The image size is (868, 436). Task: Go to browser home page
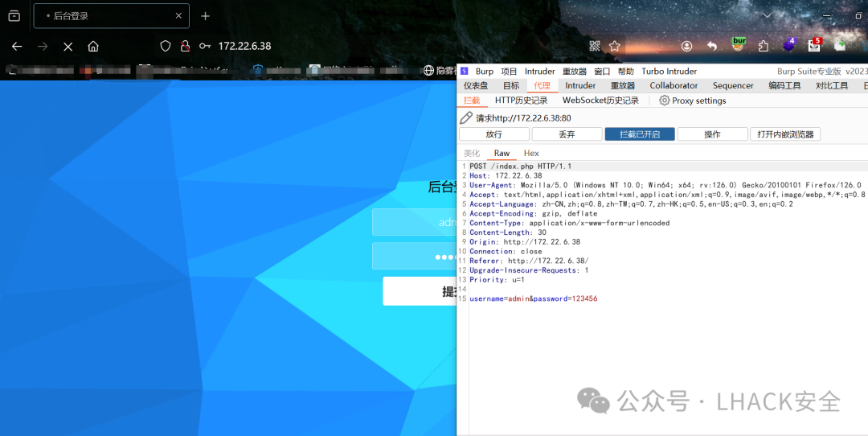pyautogui.click(x=93, y=47)
